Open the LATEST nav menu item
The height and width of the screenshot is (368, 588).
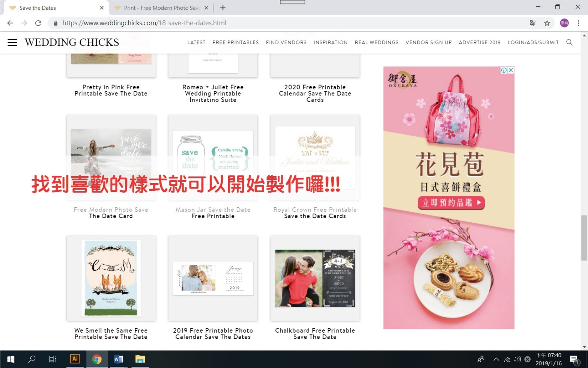click(x=196, y=42)
